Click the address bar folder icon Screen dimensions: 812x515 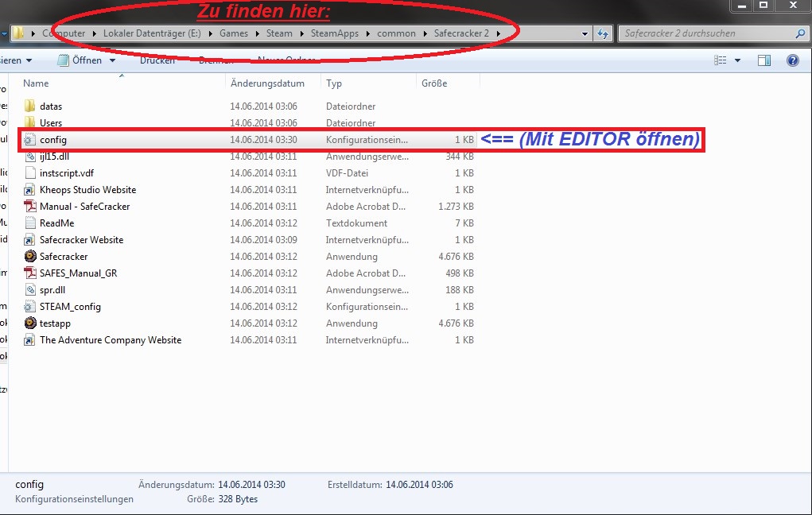[18, 33]
